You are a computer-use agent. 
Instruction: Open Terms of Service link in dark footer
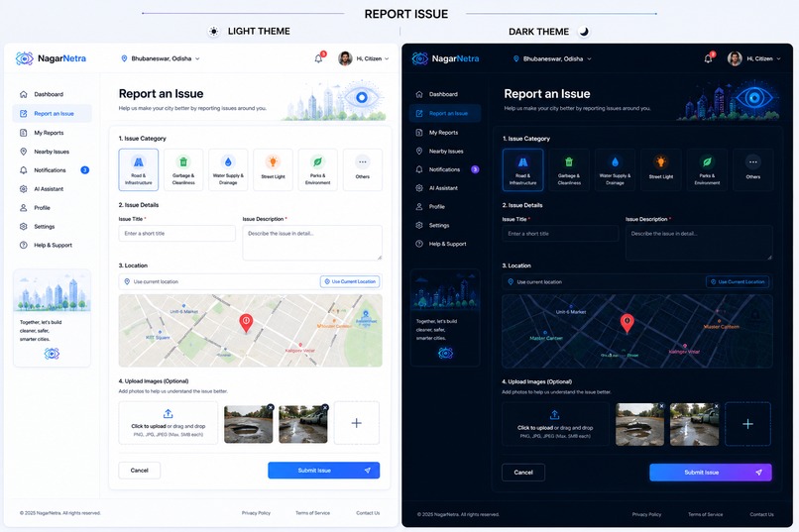pos(705,514)
